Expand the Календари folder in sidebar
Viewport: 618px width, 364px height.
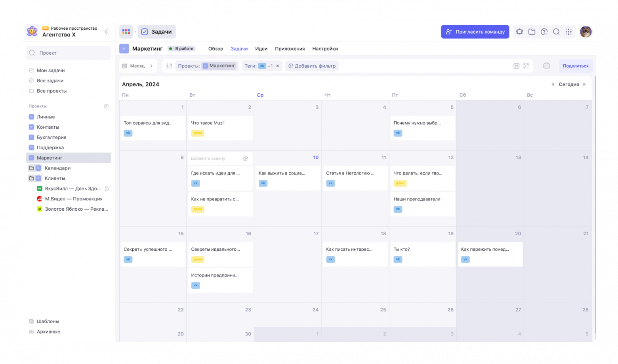pyautogui.click(x=31, y=168)
